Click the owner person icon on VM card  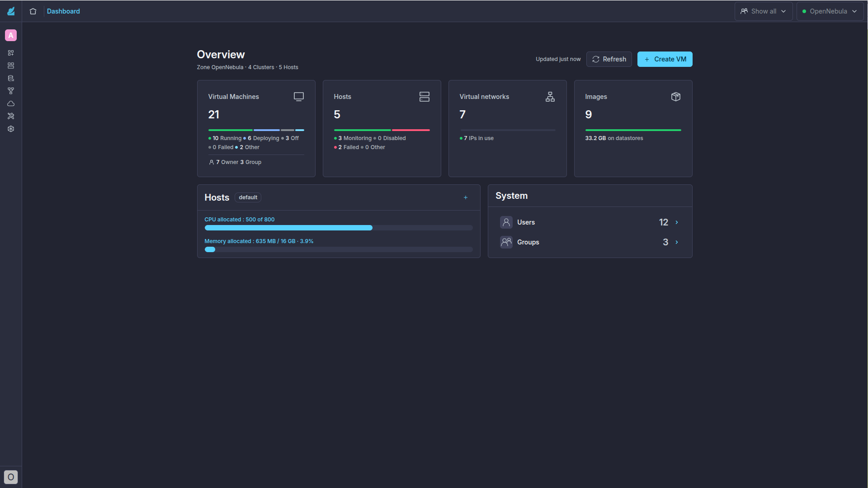211,162
